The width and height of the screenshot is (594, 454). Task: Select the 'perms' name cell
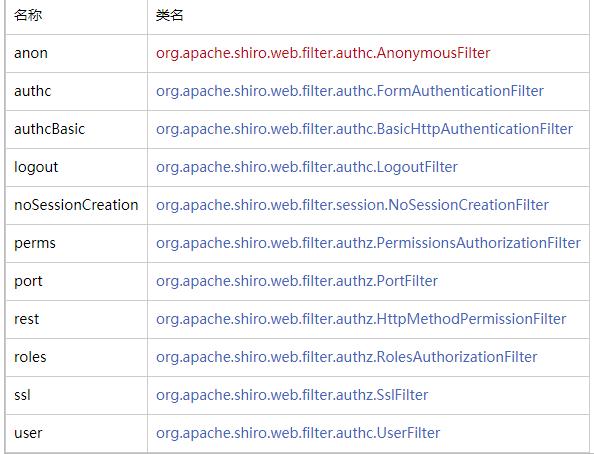coord(77,243)
